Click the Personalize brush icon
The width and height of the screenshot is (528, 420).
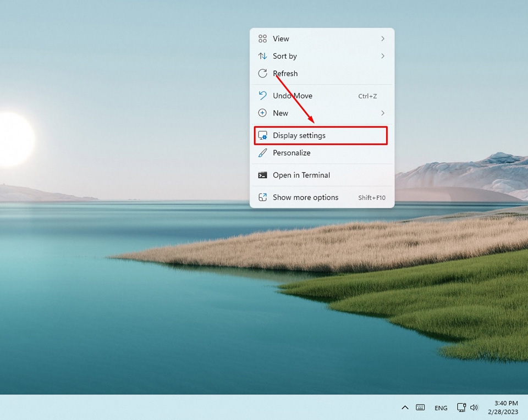(x=263, y=153)
